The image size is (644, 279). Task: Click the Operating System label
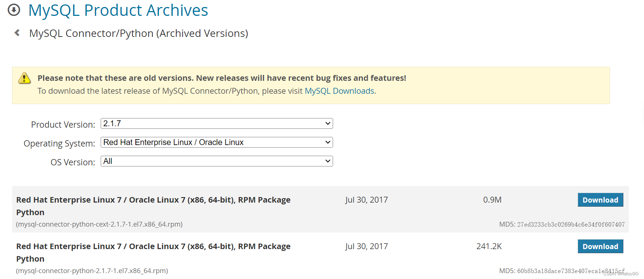click(x=59, y=144)
